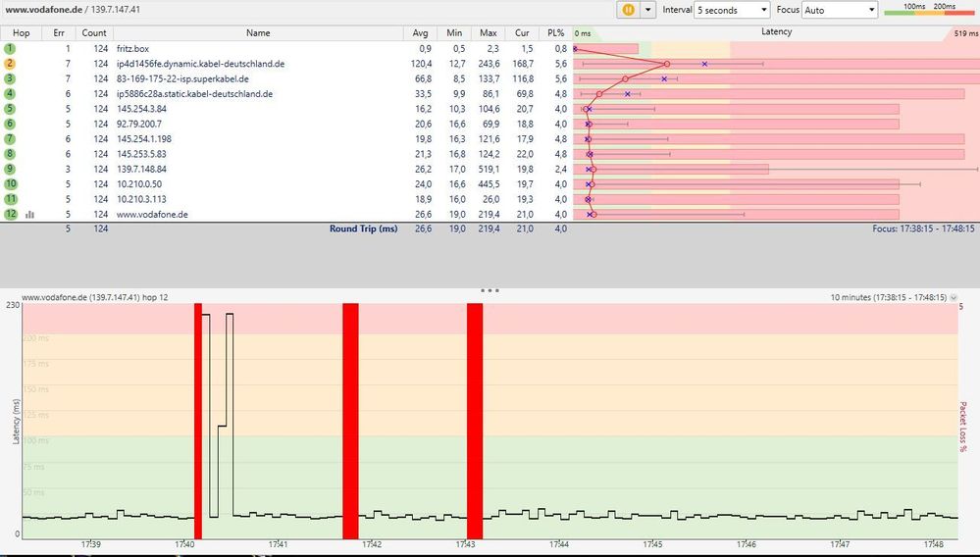Select the 145.254.1.198 hop name
This screenshot has width=980, height=557.
[x=144, y=138]
